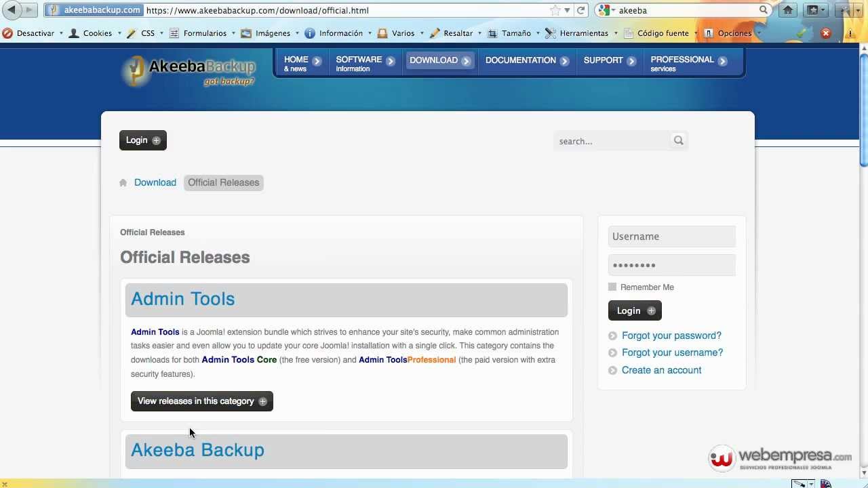Focus the password input field
This screenshot has height=488, width=868.
[x=672, y=265]
